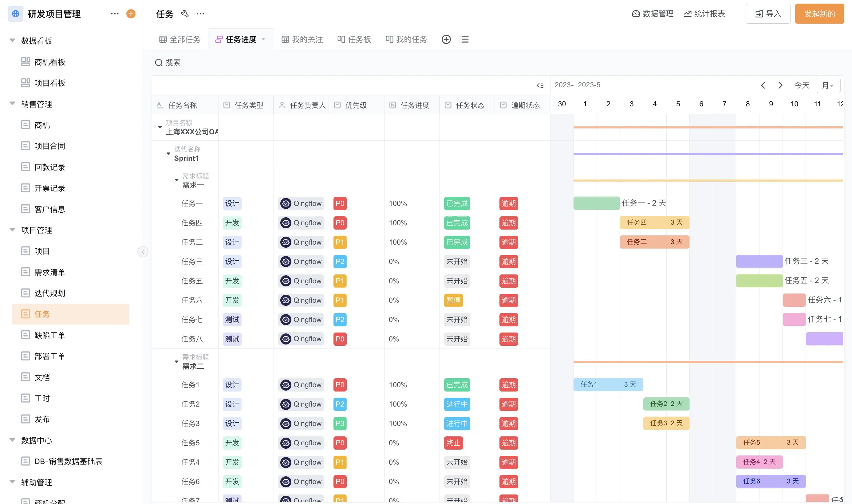The width and height of the screenshot is (852, 504).
Task: Click the wrench icon beside 任务 title
Action: click(185, 14)
